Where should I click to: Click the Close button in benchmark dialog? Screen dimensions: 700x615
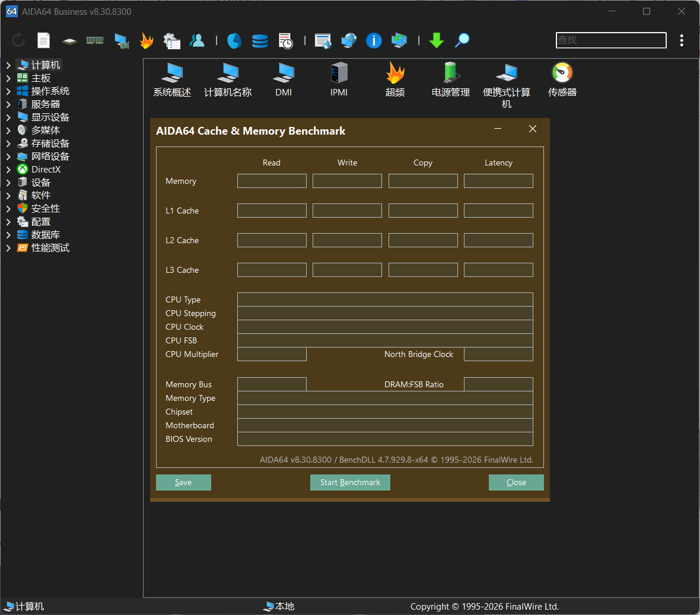(516, 482)
